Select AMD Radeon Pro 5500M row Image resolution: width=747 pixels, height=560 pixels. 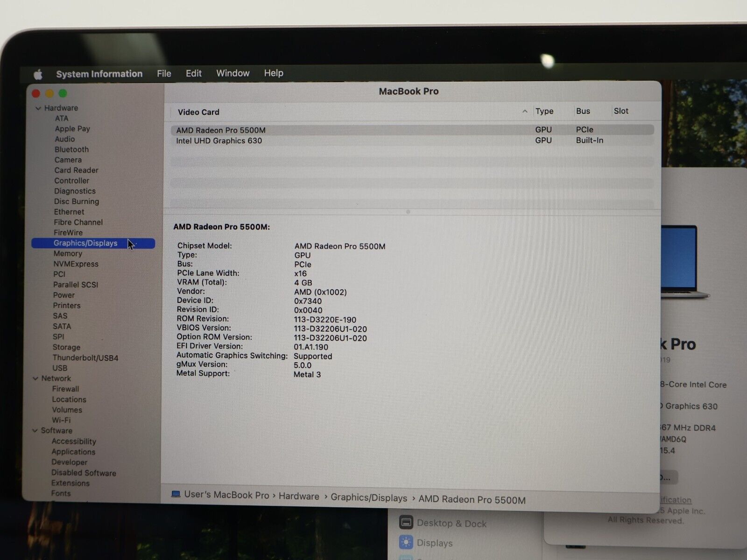click(412, 130)
